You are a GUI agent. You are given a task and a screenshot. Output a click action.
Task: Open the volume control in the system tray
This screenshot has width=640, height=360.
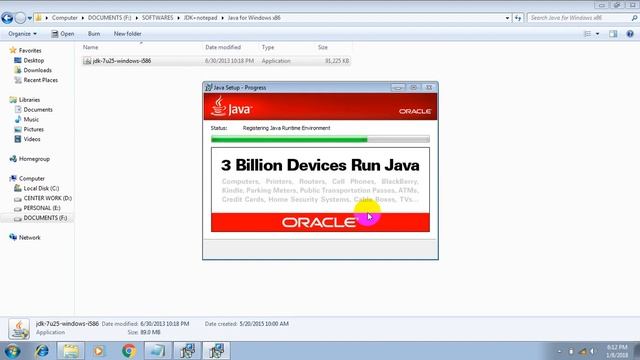pos(592,351)
